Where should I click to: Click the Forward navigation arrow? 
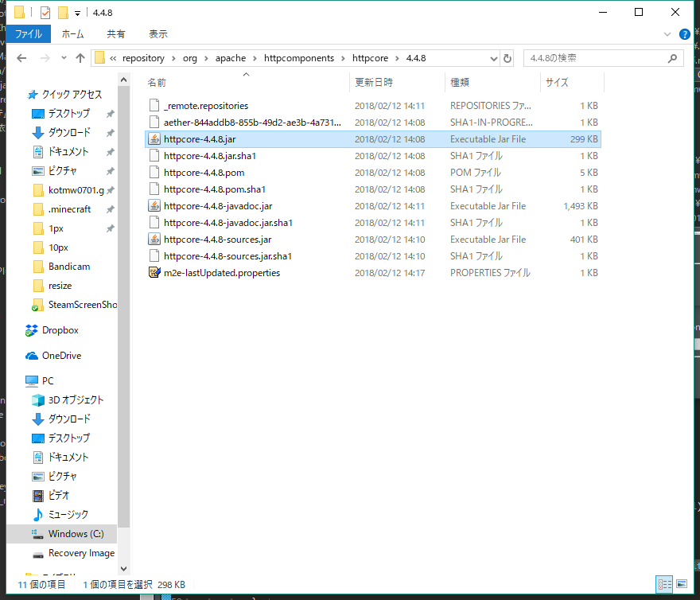click(45, 58)
